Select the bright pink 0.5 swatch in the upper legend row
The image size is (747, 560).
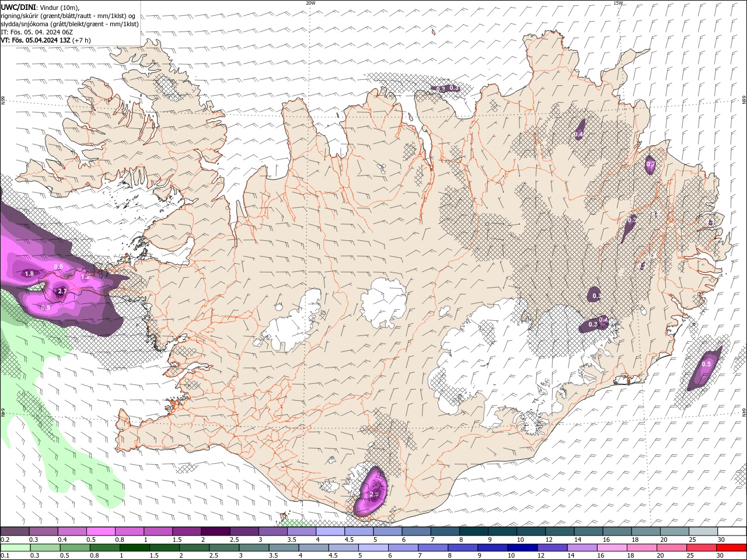point(100,531)
